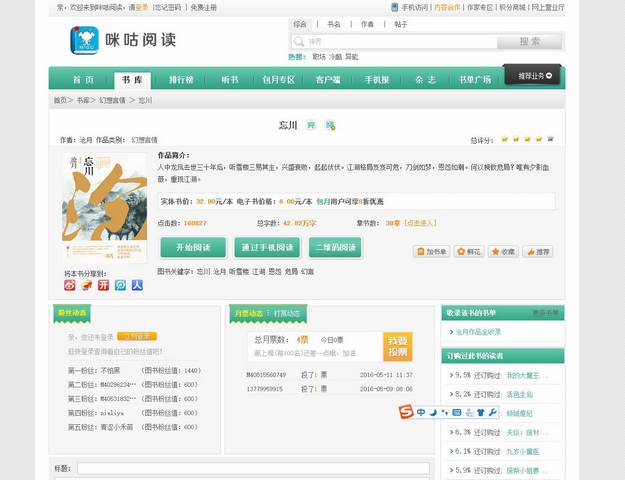The width and height of the screenshot is (625, 480).
Task: Share book via the red Weibo icon
Action: pos(70,285)
